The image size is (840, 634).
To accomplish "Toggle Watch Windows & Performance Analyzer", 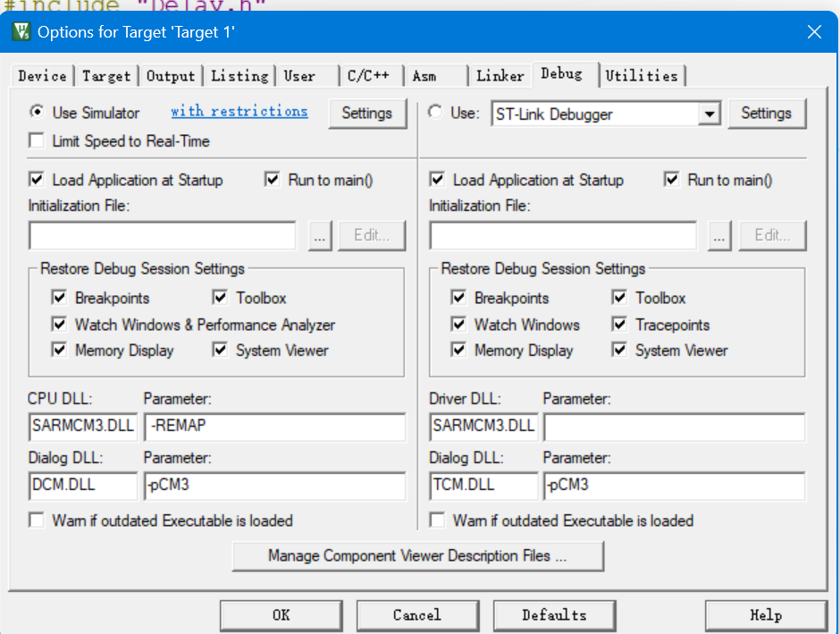I will [x=59, y=325].
